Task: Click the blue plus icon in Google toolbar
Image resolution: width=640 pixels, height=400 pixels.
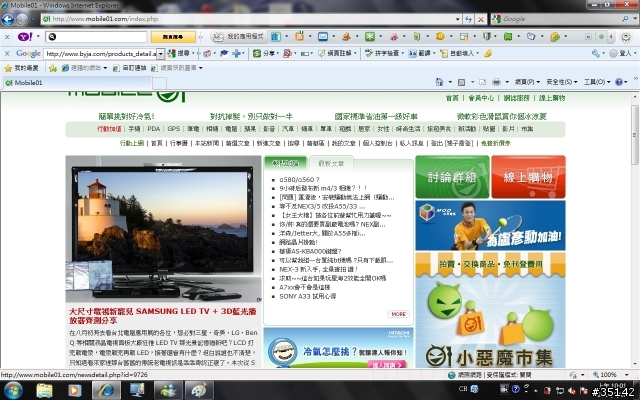Action: (x=236, y=53)
